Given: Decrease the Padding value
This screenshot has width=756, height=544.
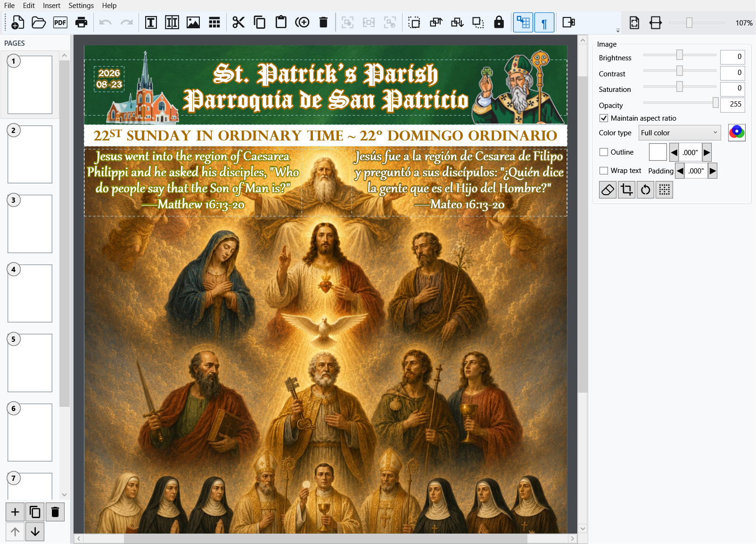Looking at the screenshot, I should [680, 171].
